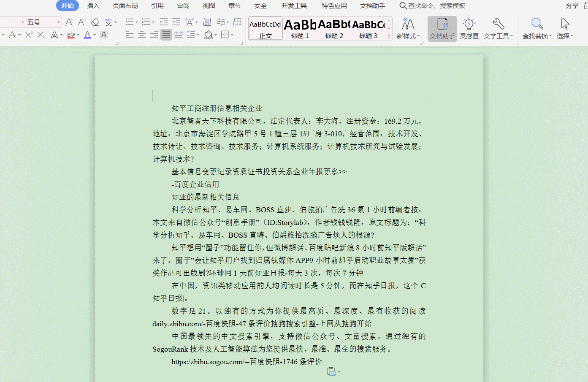
Task: Expand the styles gallery list
Action: click(x=389, y=37)
